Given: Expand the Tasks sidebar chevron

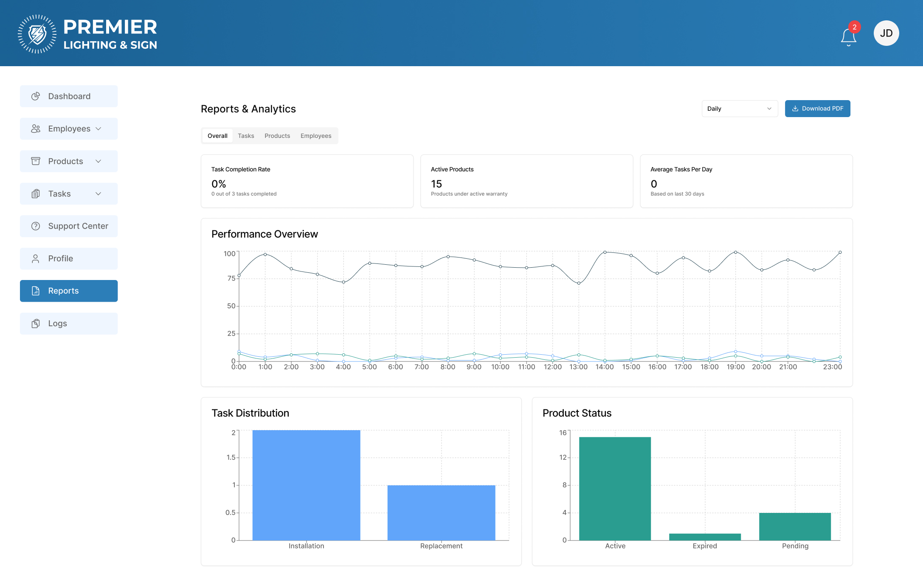Looking at the screenshot, I should click(98, 194).
